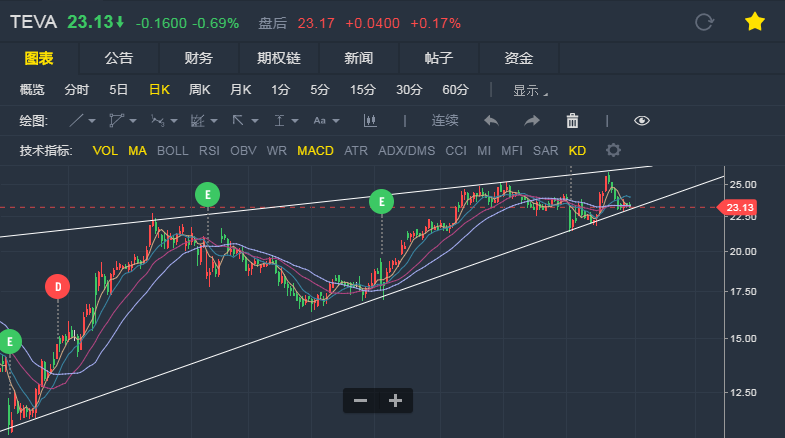Undo the last drawing action
The width and height of the screenshot is (785, 438).
pyautogui.click(x=491, y=121)
